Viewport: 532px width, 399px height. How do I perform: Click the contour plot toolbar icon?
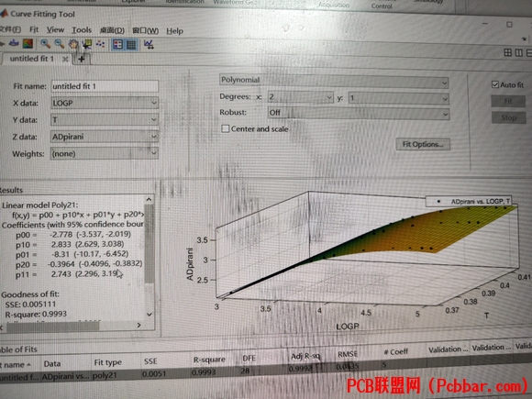[x=28, y=43]
